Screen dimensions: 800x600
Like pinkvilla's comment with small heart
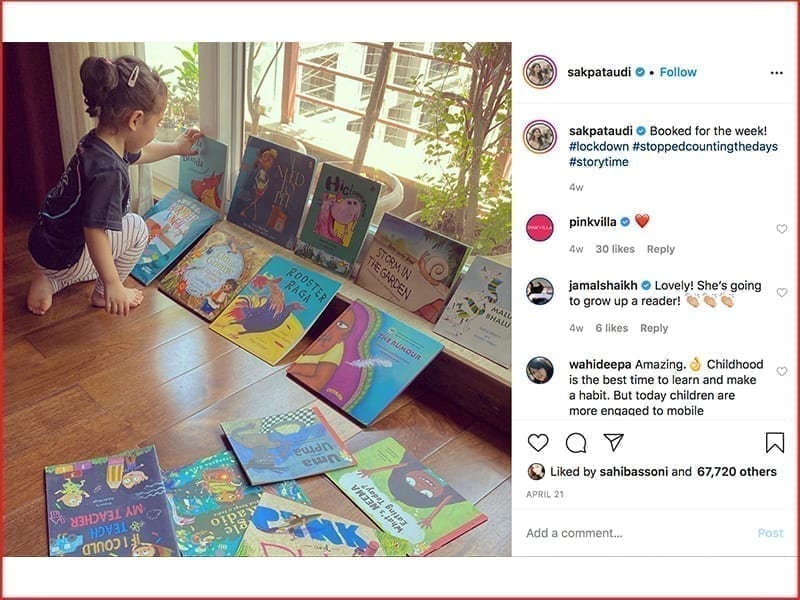click(x=782, y=229)
